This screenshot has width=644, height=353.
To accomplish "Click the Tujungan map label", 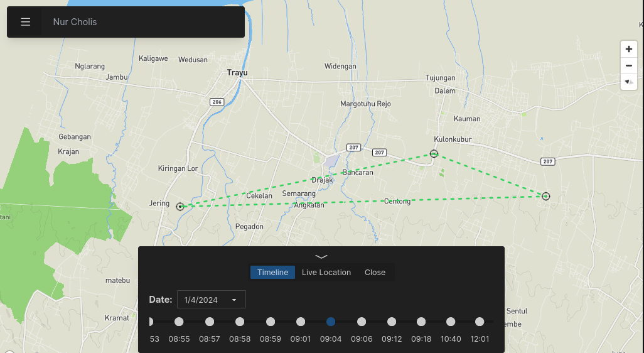I will tap(440, 78).
